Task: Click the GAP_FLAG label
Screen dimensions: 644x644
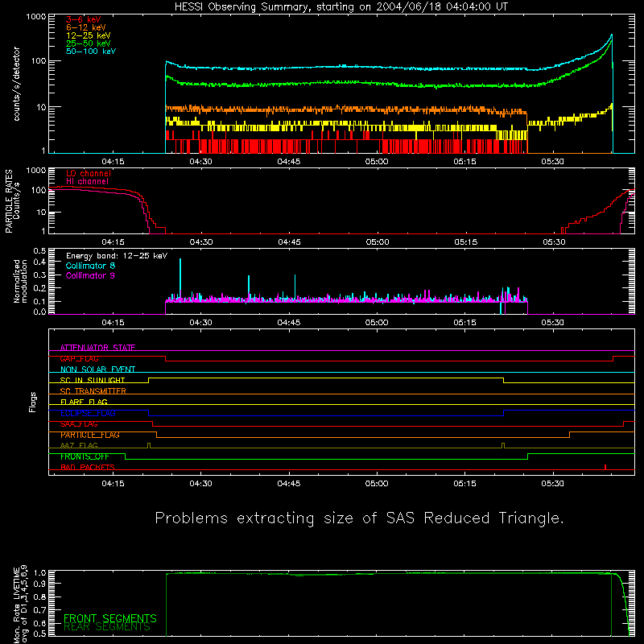Action: pos(79,358)
